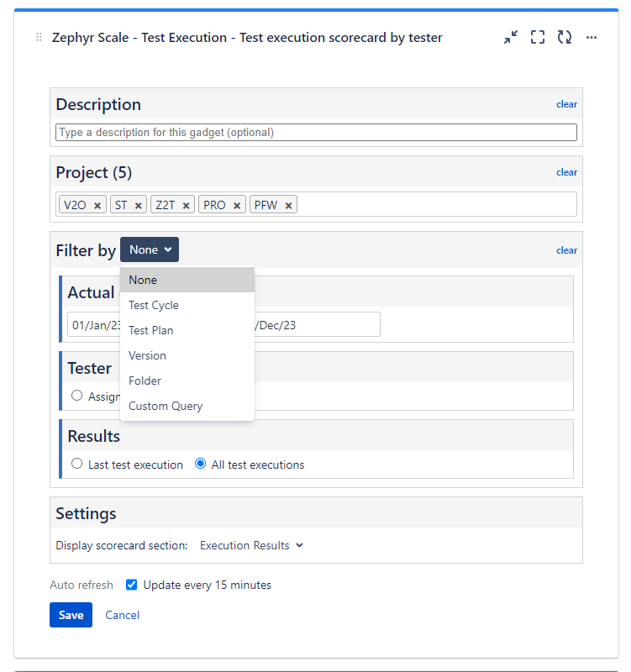Clear the Project selection via its clear link
Image resolution: width=631 pixels, height=672 pixels.
pyautogui.click(x=566, y=172)
